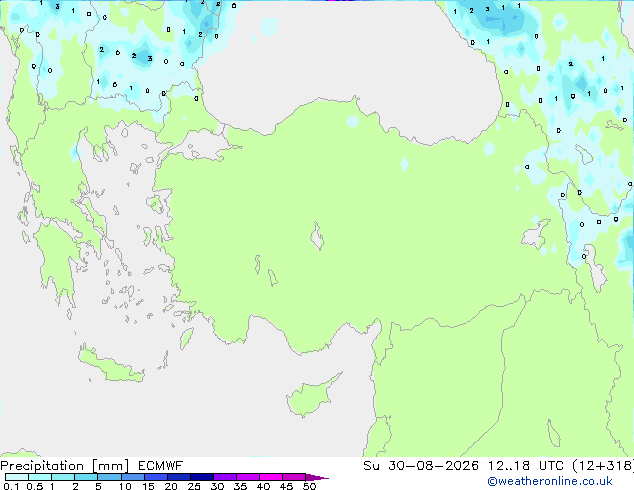Image resolution: width=634 pixels, height=490 pixels.
Task: Pick the 15–20 mm blue legend swatch
Action: pyautogui.click(x=156, y=477)
